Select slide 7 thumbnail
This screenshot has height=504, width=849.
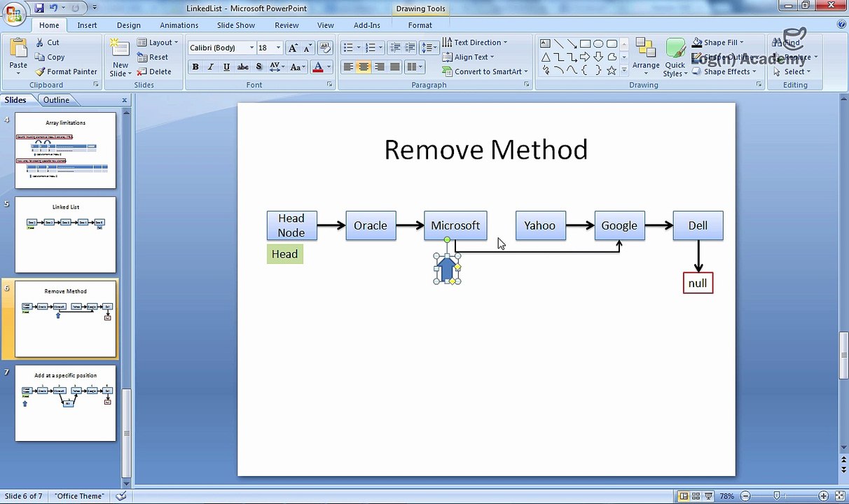(x=66, y=403)
